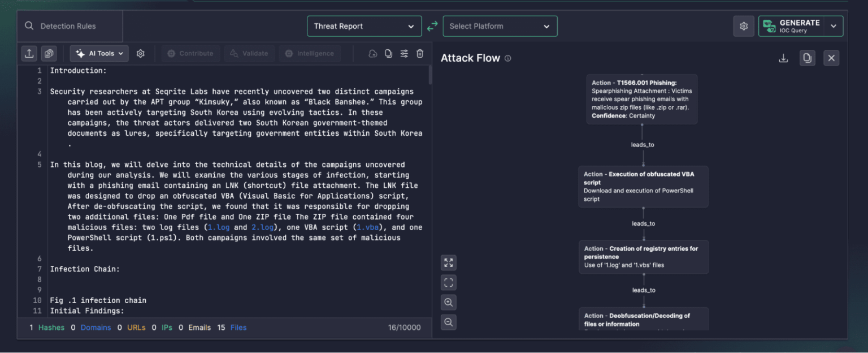Click the 'Introduction:' line in editor
Image resolution: width=868 pixels, height=353 pixels.
(78, 71)
